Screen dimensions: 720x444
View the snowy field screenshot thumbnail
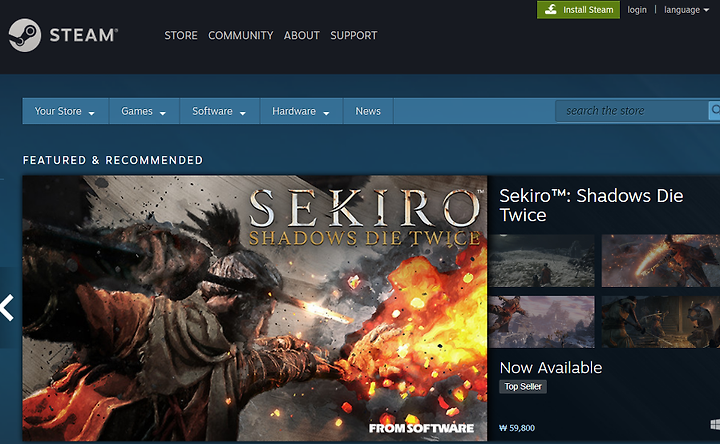coord(541,261)
